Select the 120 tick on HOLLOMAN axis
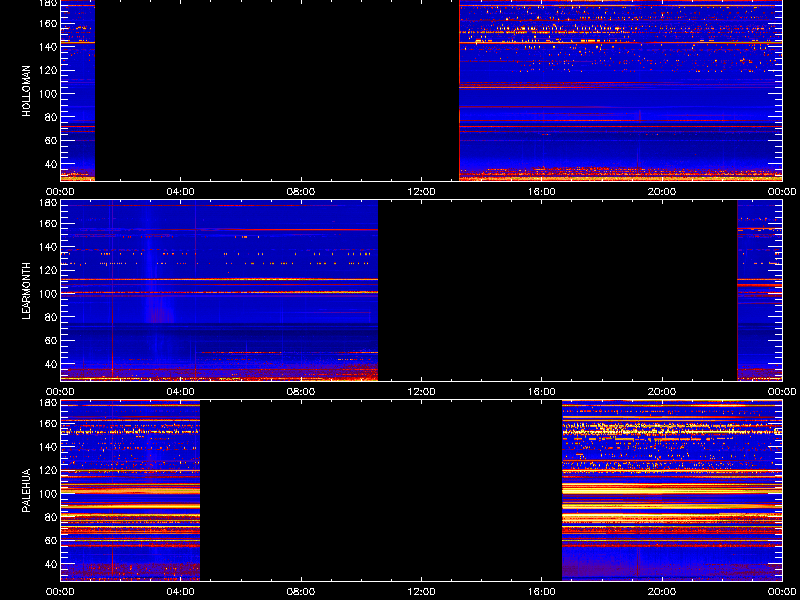 point(49,70)
